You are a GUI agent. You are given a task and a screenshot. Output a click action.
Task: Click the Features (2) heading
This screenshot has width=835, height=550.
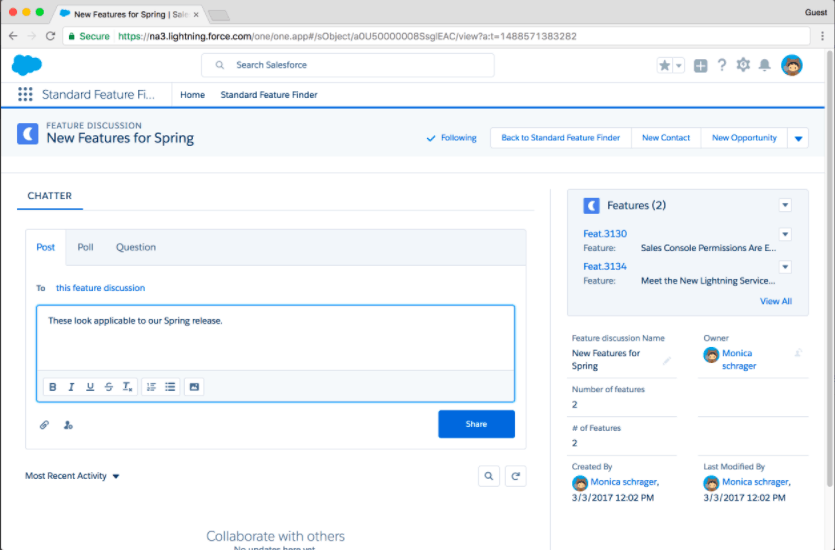click(x=636, y=206)
